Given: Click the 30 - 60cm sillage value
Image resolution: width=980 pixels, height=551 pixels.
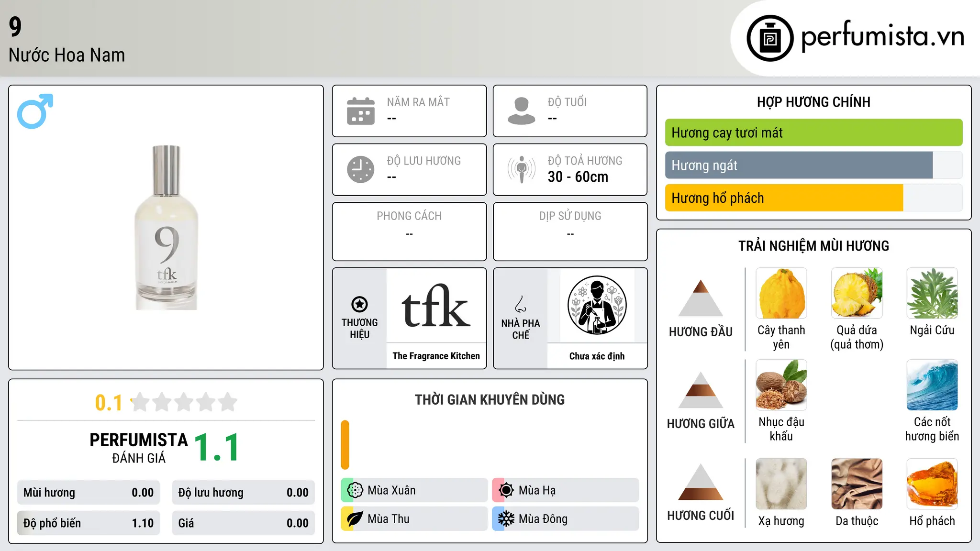Looking at the screenshot, I should (578, 177).
